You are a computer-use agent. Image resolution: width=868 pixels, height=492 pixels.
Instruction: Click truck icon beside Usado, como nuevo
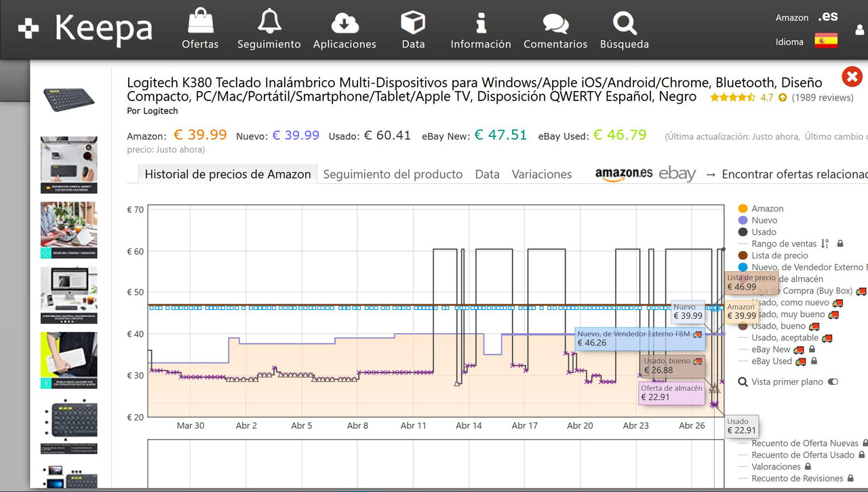(x=837, y=303)
